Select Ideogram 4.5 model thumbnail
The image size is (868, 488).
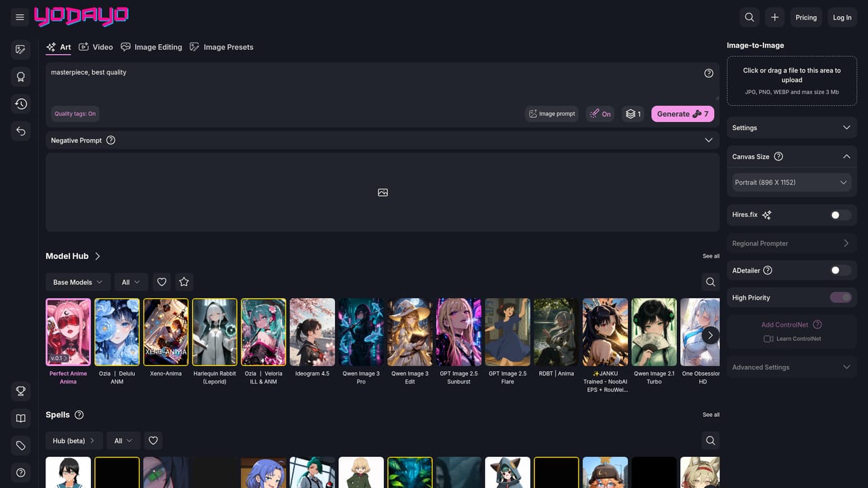click(x=312, y=332)
